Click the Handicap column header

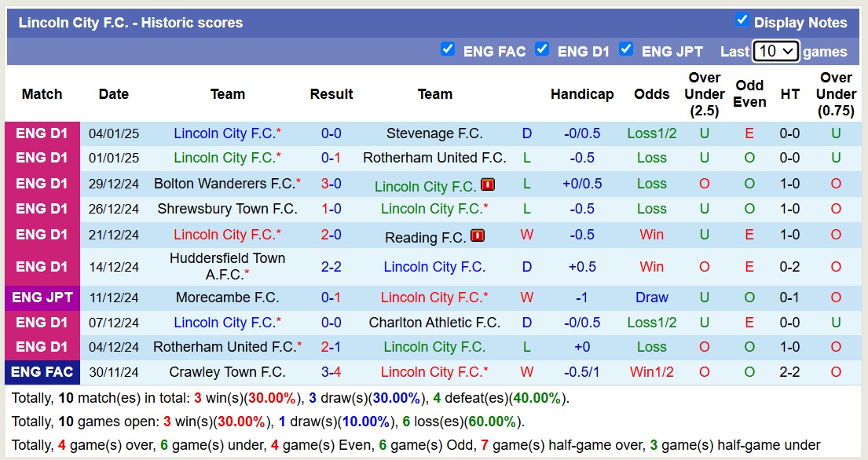582,93
